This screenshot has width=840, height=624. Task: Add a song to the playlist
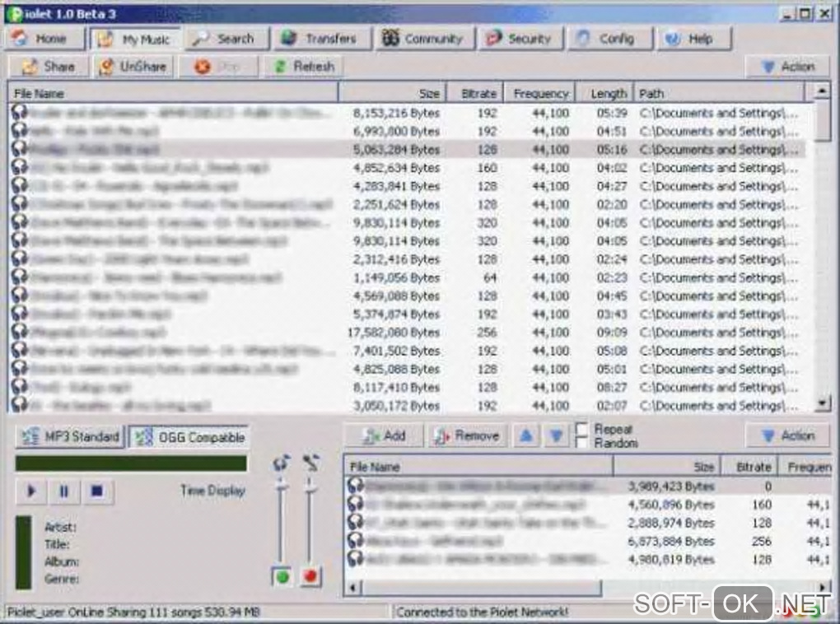coord(384,435)
